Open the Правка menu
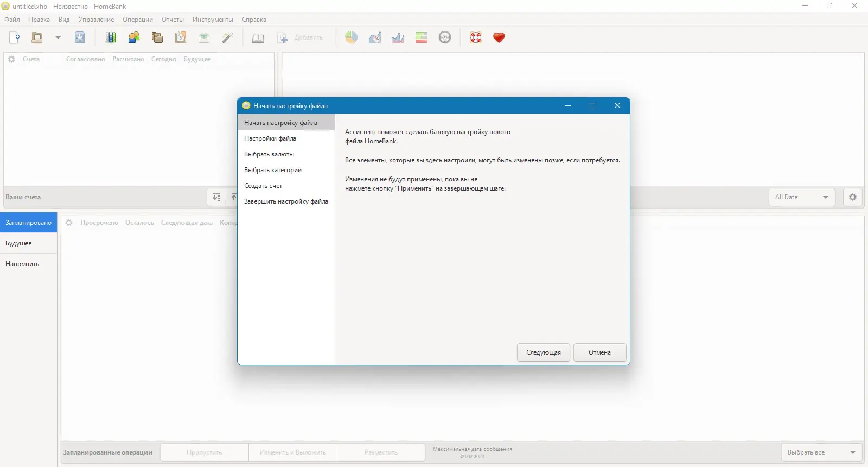 39,20
